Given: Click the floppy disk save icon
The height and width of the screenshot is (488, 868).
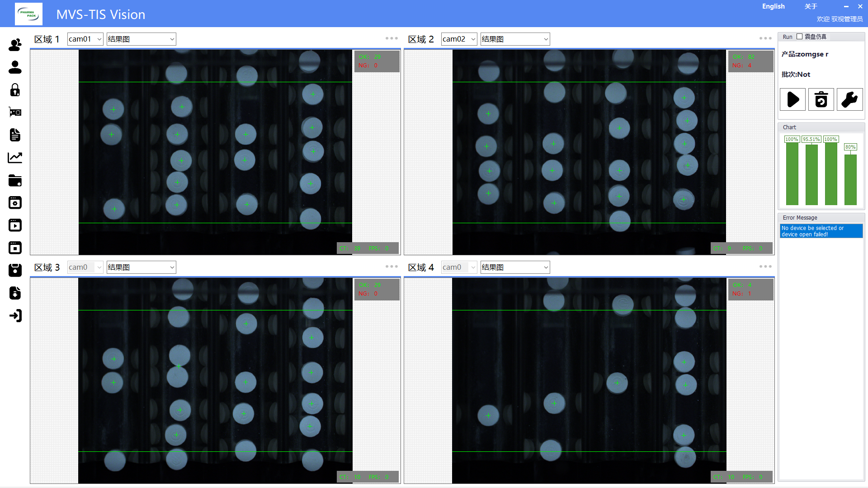Looking at the screenshot, I should [15, 270].
